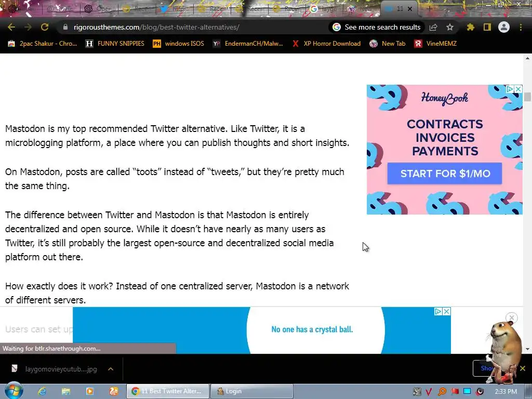Viewport: 532px width, 399px height.
Task: Click HoneyBook START FOR $1/MO button
Action: [x=445, y=174]
